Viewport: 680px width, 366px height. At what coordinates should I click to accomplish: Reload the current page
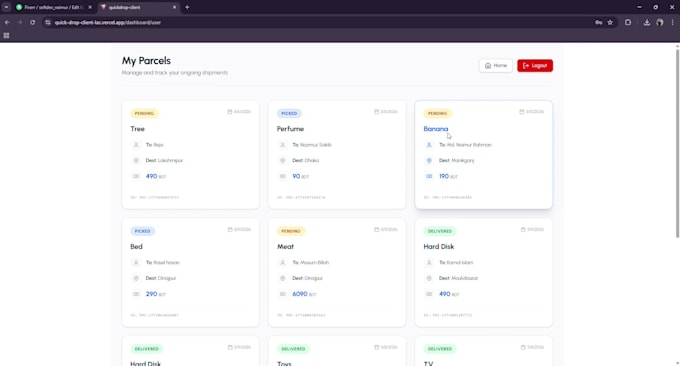point(33,23)
